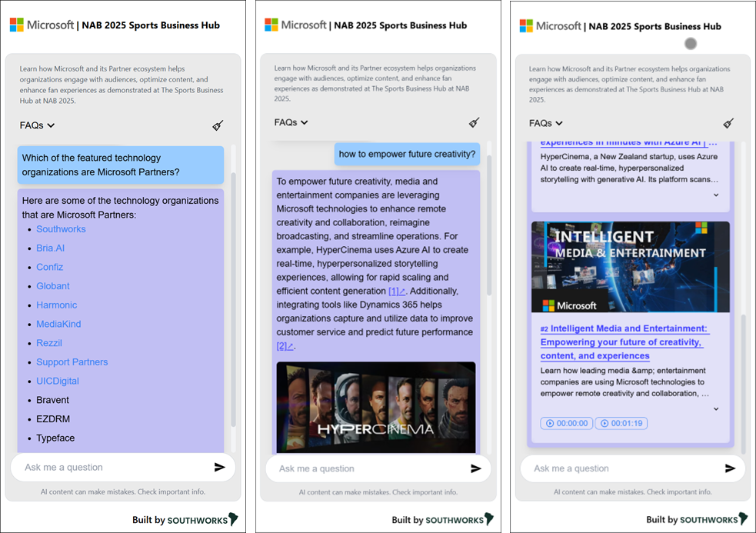Expand the FAQs dropdown in right panel
The image size is (756, 533).
(x=546, y=124)
